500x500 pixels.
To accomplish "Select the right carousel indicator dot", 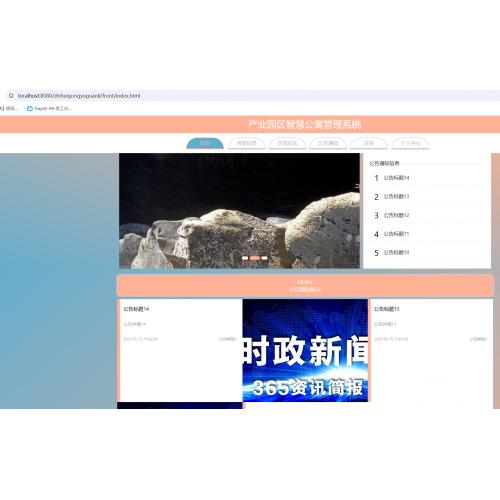I will click(265, 258).
